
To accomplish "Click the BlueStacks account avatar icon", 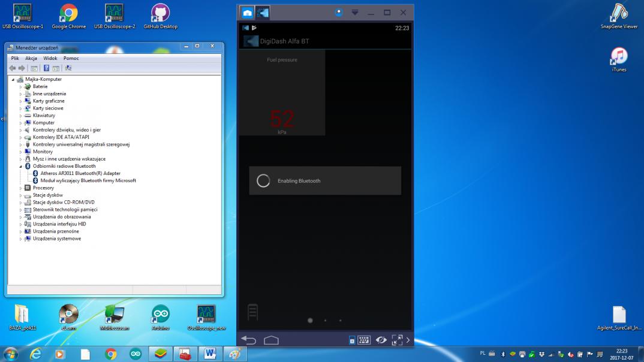I will pos(339,13).
